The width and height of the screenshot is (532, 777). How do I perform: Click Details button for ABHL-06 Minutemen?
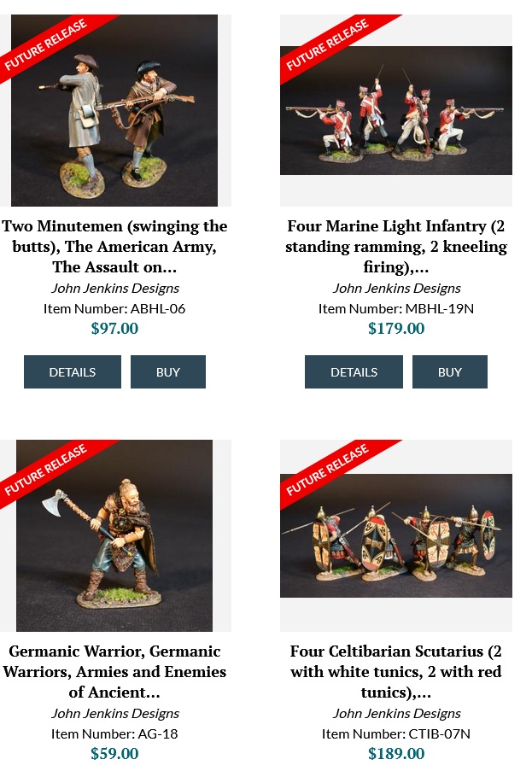(73, 371)
